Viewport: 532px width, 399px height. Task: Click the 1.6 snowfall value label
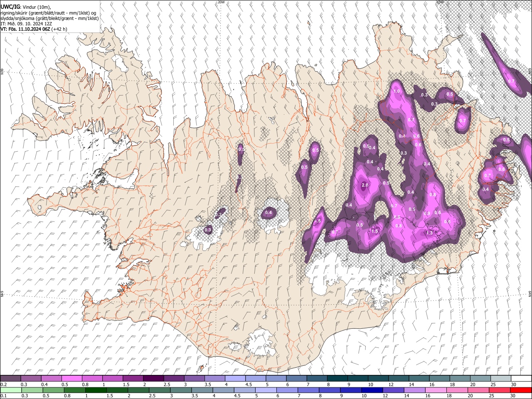tap(318, 222)
